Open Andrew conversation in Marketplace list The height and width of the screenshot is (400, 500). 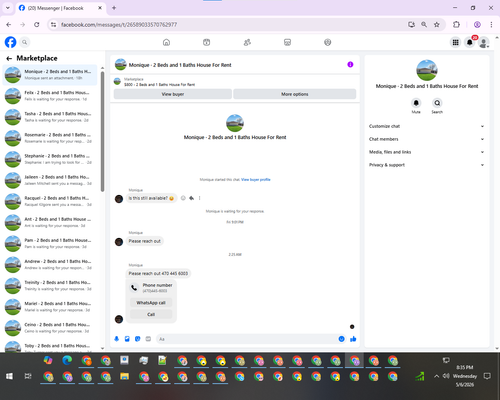(50, 264)
